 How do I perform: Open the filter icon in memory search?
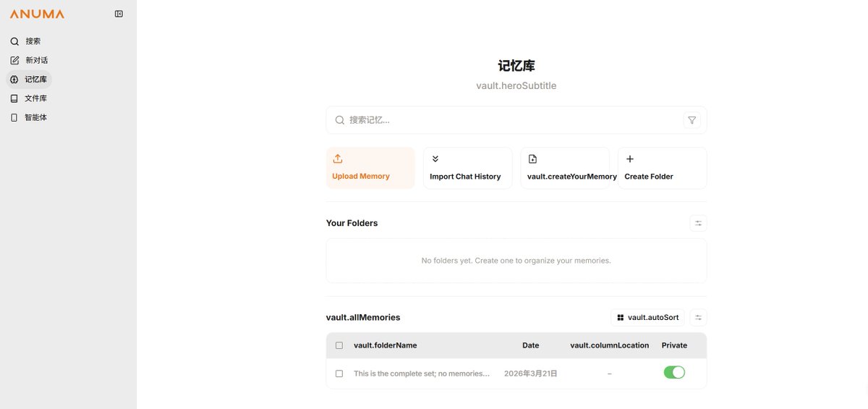click(x=692, y=120)
